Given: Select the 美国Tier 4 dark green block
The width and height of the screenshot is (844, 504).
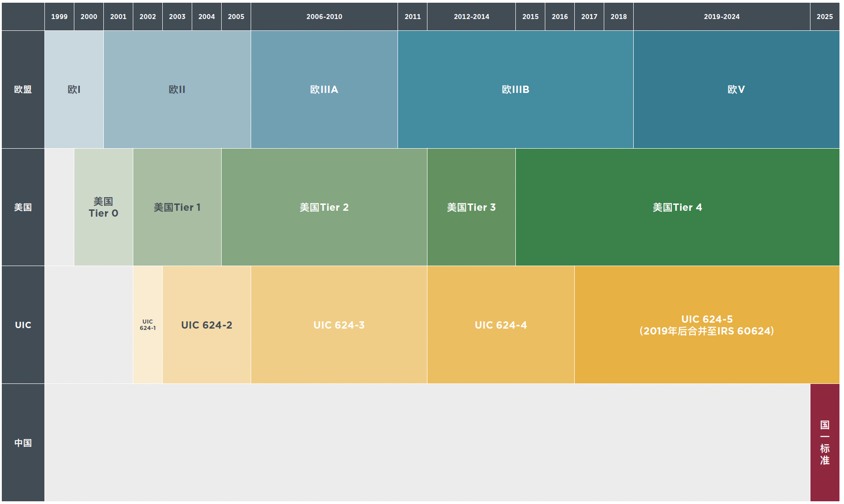Looking at the screenshot, I should [x=677, y=207].
